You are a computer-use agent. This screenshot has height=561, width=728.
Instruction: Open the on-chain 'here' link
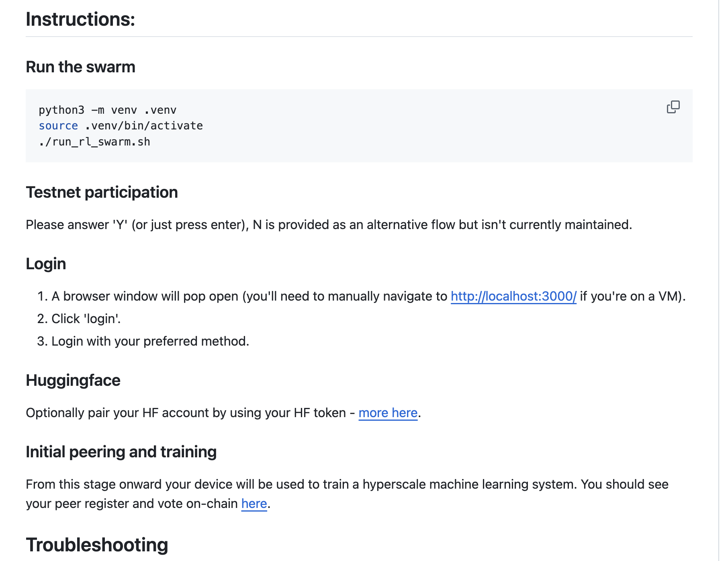point(254,504)
